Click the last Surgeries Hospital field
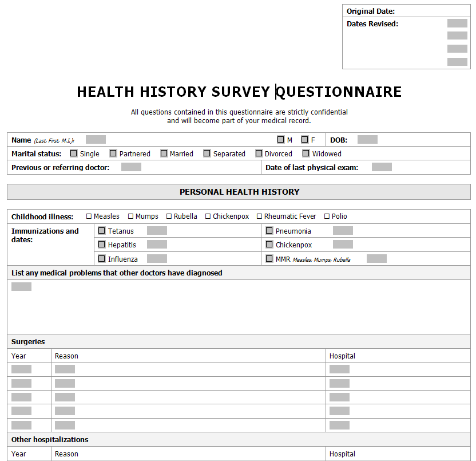This screenshot has width=476, height=461. pos(339,425)
